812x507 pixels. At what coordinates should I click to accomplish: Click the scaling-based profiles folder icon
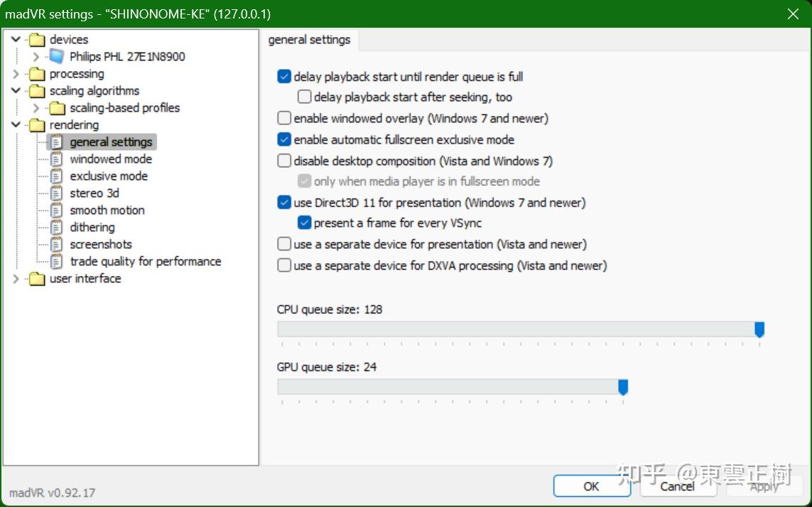[57, 108]
